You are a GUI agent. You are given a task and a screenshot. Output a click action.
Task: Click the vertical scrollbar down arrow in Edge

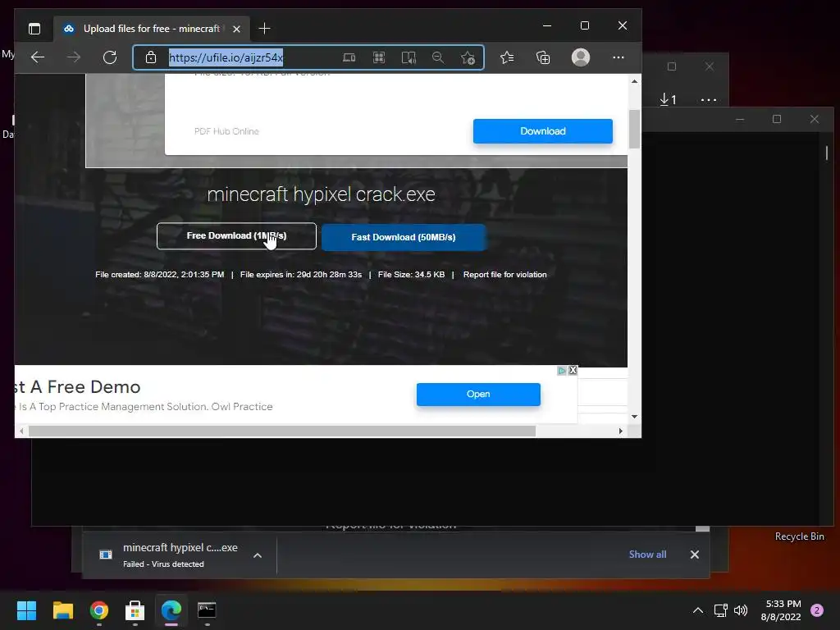tap(634, 417)
